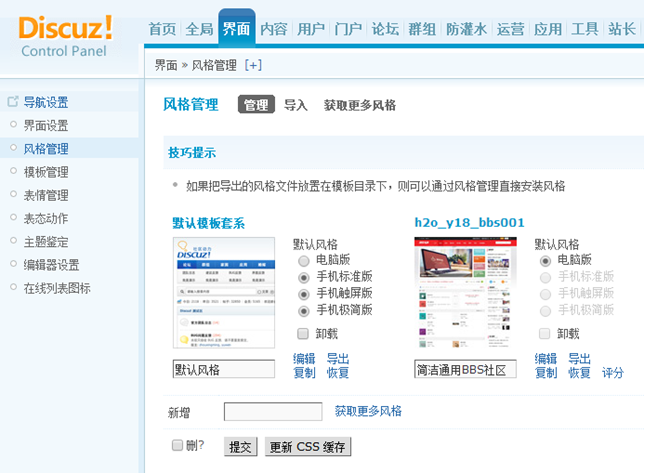Image resolution: width=645 pixels, height=474 pixels.
Task: Open 表态动作 in the sidebar
Action: coord(46,218)
